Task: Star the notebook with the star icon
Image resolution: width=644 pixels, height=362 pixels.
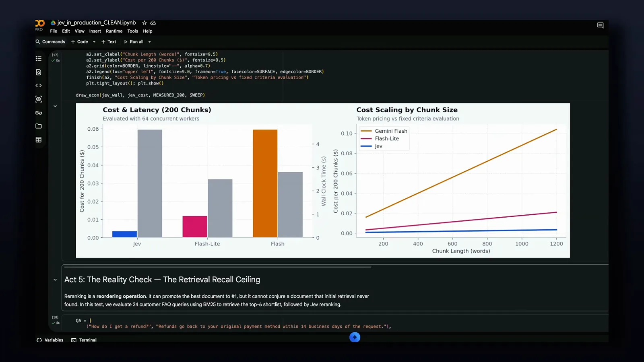Action: (x=144, y=23)
